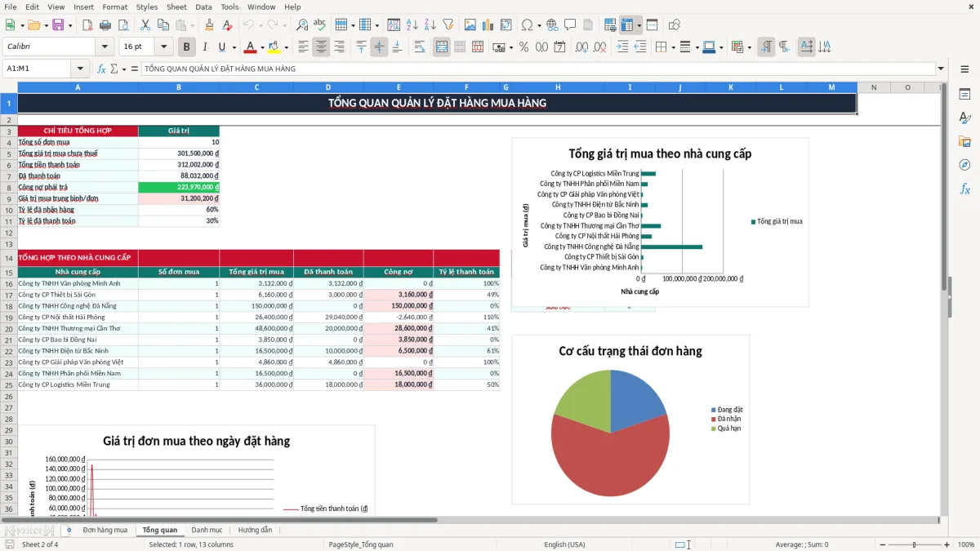Insert an image via picture icon
The width and height of the screenshot is (980, 551).
tap(470, 25)
